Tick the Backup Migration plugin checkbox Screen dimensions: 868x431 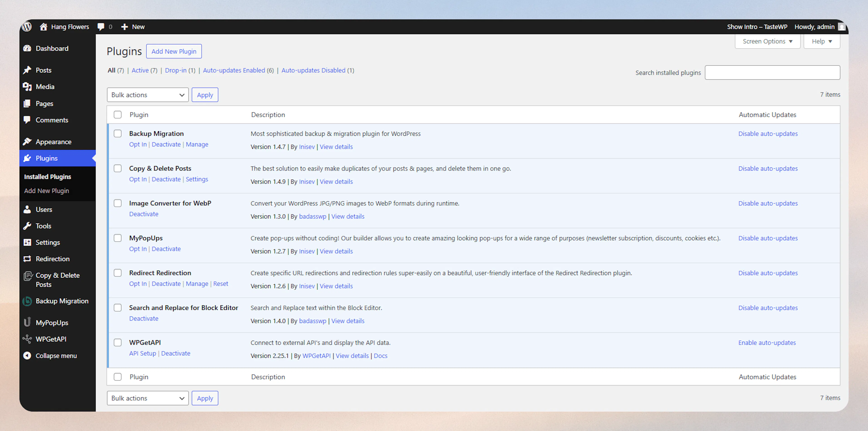pyautogui.click(x=118, y=133)
